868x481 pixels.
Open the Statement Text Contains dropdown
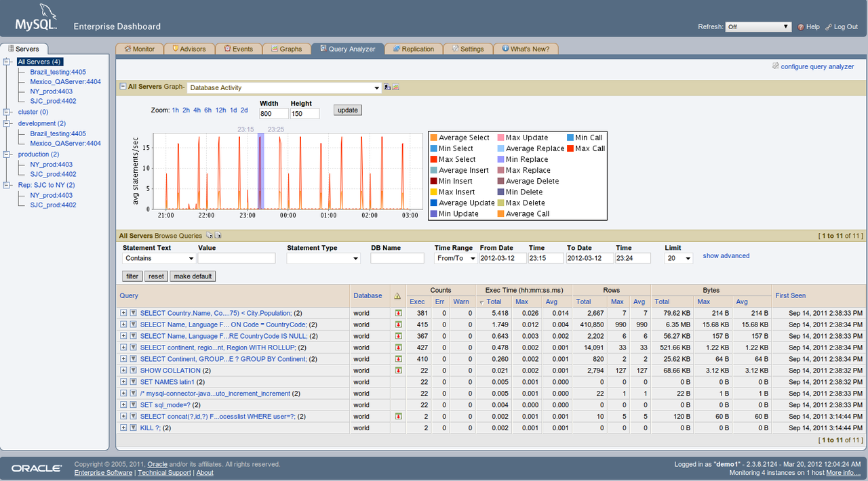click(x=159, y=258)
